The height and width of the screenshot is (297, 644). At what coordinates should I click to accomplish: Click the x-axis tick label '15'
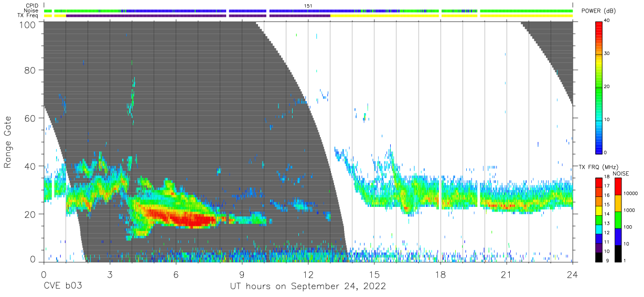point(374,274)
